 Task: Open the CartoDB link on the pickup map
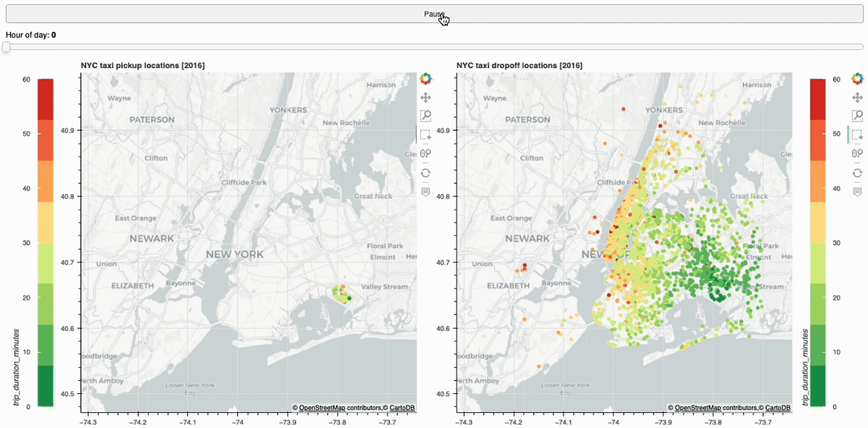click(x=404, y=406)
